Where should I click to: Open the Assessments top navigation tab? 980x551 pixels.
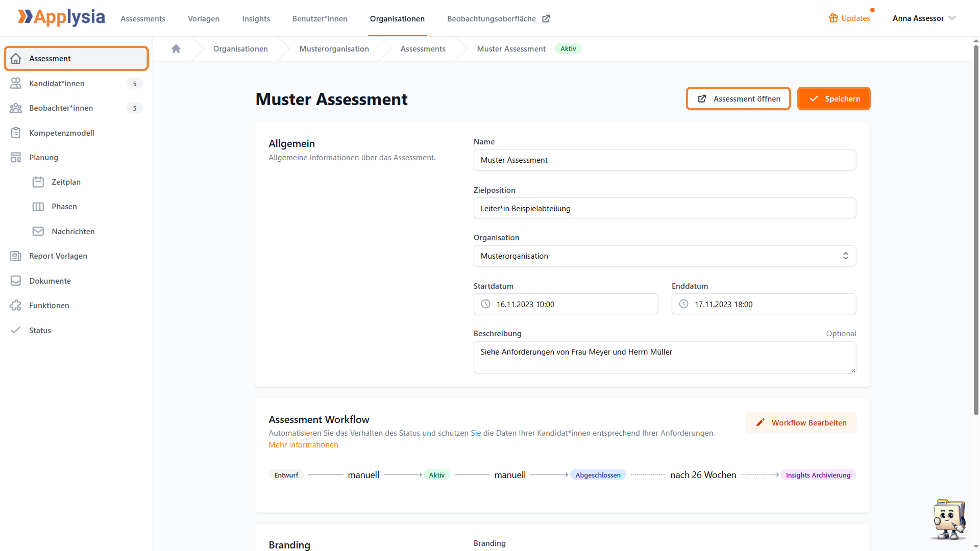point(143,18)
